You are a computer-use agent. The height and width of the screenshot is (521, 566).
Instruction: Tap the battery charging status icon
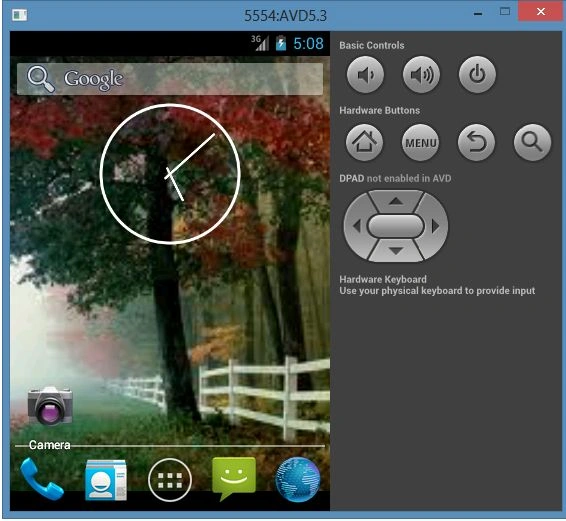coord(281,43)
